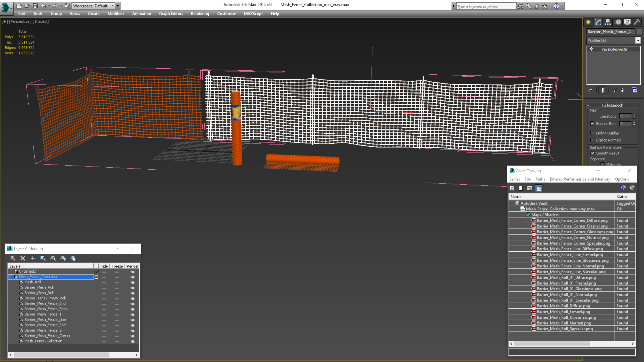Click the Undo arrow icon

click(x=43, y=6)
